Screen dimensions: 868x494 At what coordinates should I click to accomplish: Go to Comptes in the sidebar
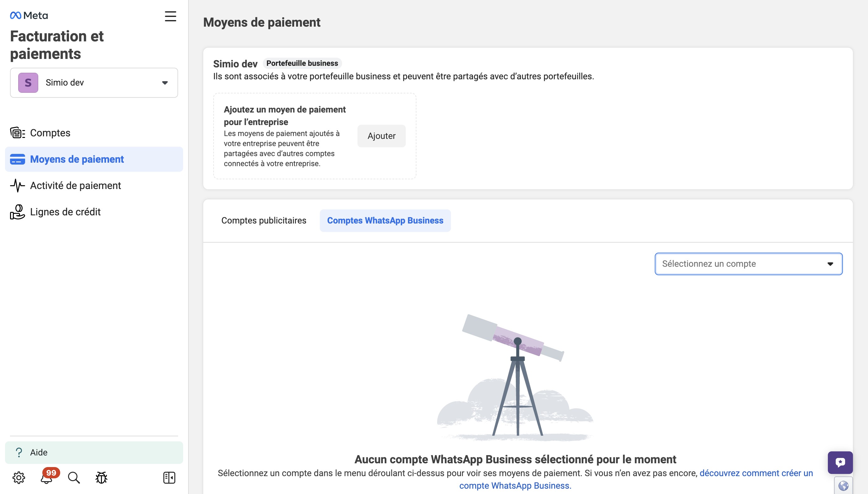(50, 133)
